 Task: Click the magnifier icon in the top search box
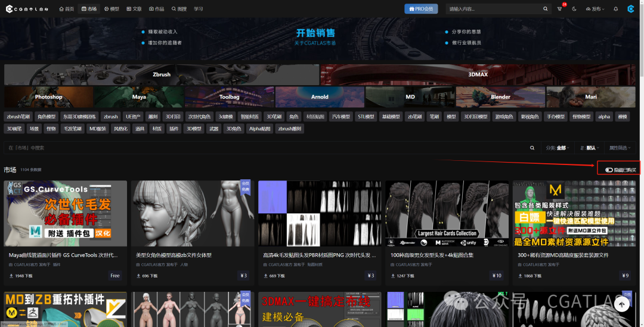545,8
